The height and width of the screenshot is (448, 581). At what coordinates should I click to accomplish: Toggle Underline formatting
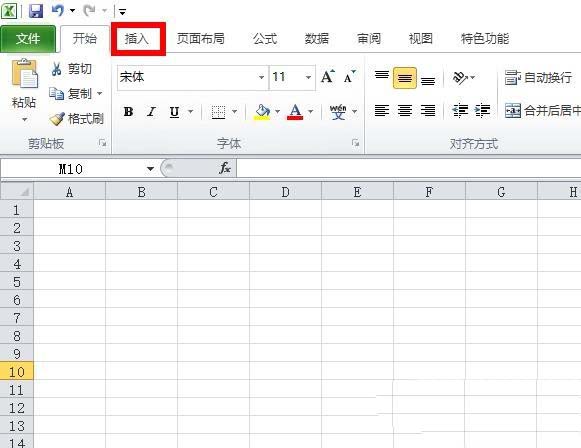(x=174, y=112)
